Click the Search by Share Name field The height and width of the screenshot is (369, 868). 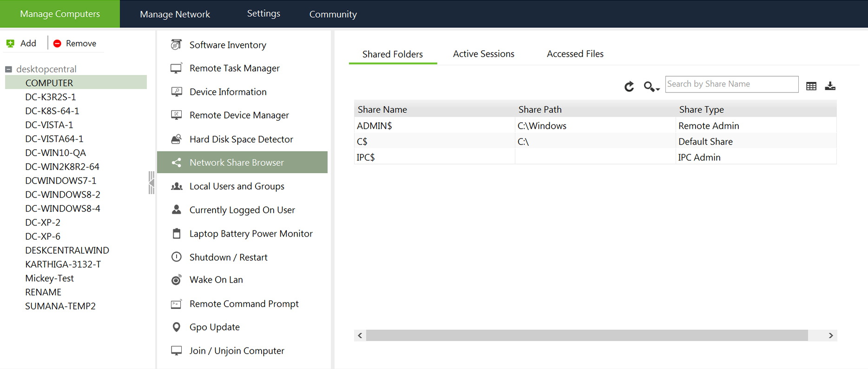[731, 84]
